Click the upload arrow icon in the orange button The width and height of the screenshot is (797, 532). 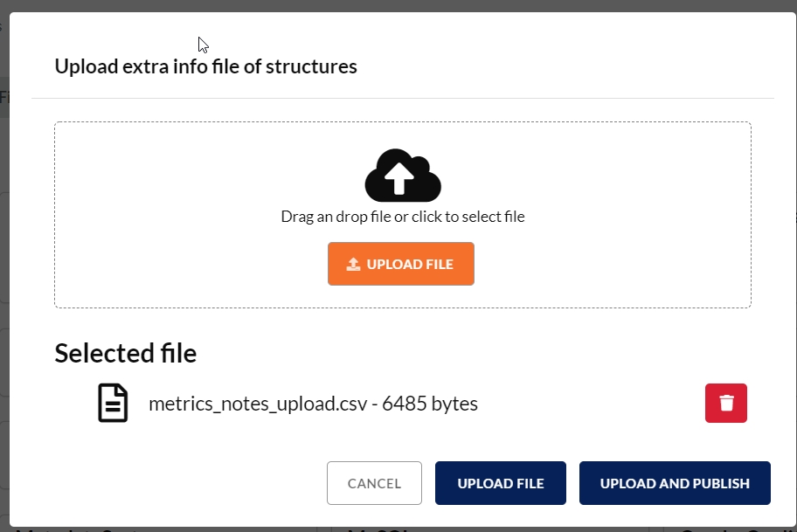click(353, 264)
